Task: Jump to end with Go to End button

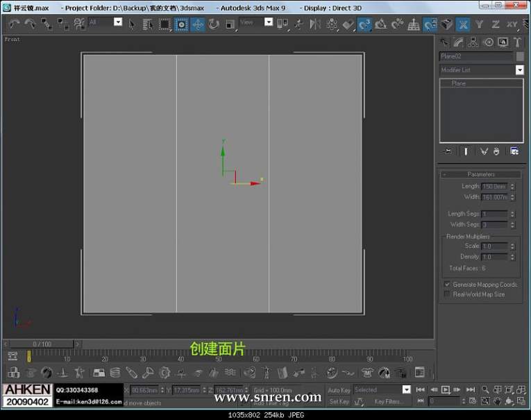Action: pyautogui.click(x=471, y=389)
